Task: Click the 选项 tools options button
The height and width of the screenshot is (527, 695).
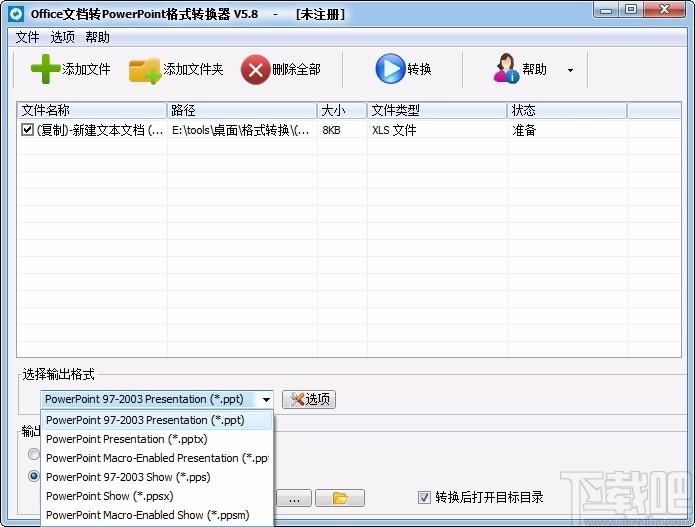Action: coord(309,399)
